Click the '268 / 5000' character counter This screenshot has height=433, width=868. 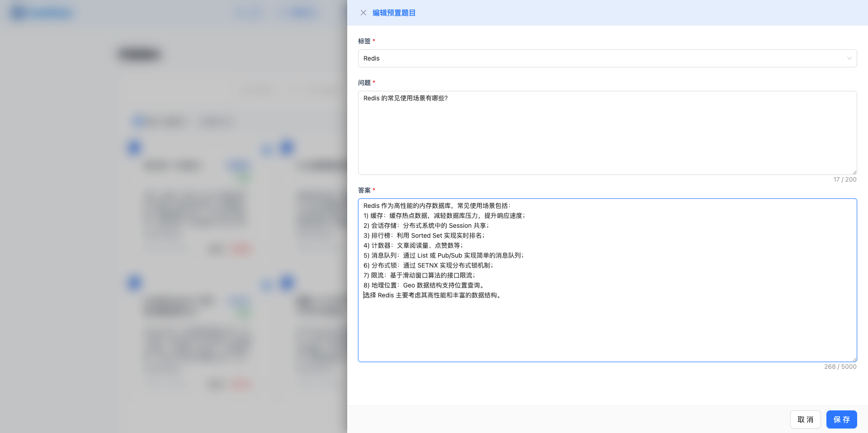tap(840, 367)
